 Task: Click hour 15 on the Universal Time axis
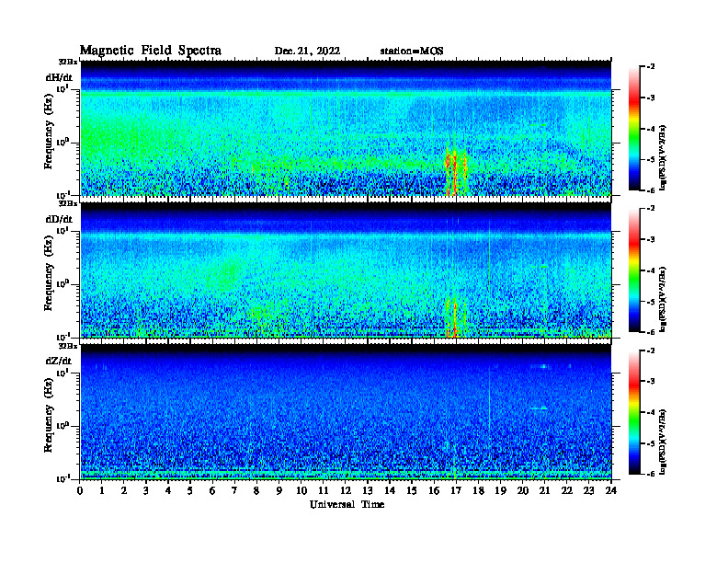point(412,491)
